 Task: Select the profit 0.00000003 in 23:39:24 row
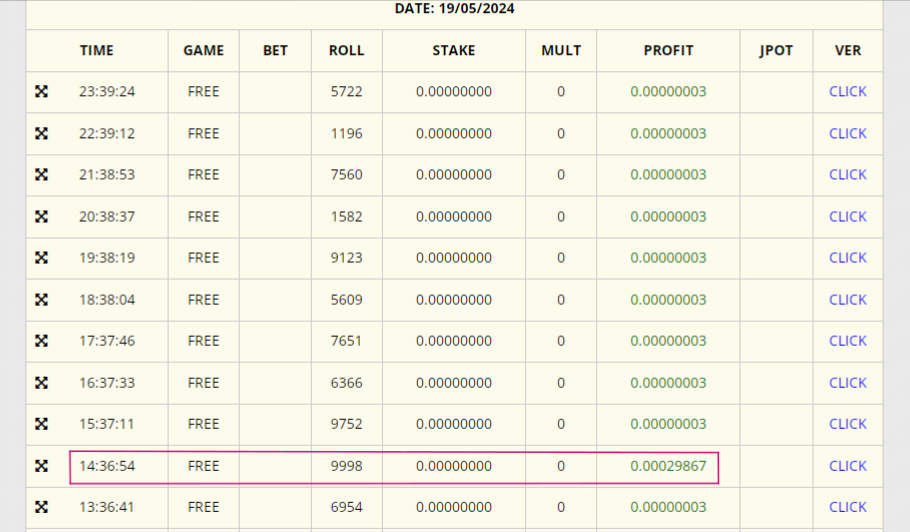coord(668,91)
